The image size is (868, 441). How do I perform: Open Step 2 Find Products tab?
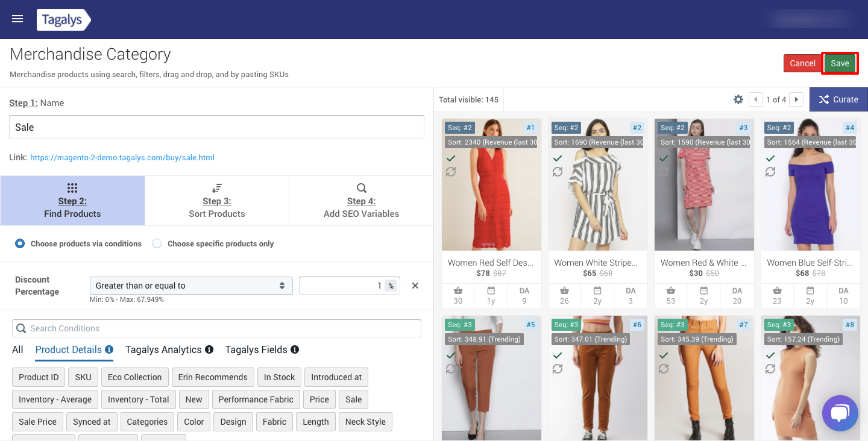(72, 201)
